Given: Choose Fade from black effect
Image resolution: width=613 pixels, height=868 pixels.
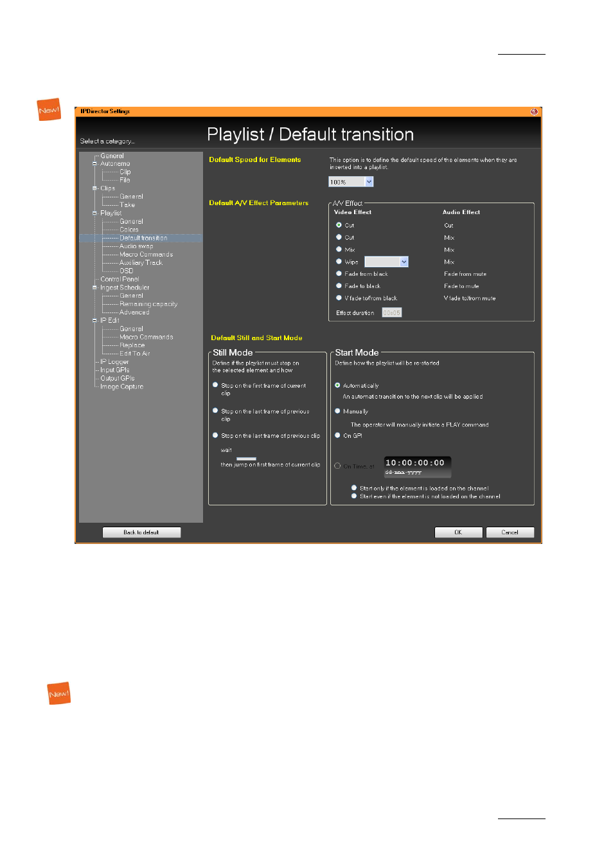Looking at the screenshot, I should tap(339, 274).
